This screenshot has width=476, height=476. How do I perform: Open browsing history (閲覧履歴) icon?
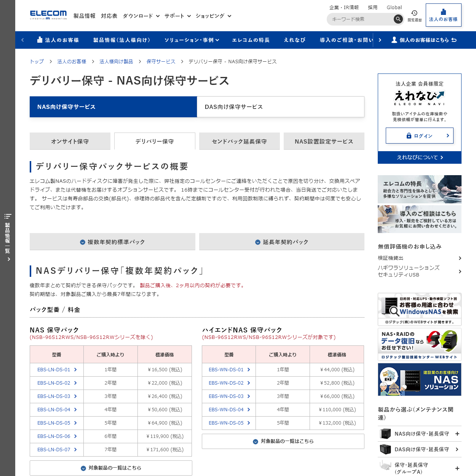(415, 16)
